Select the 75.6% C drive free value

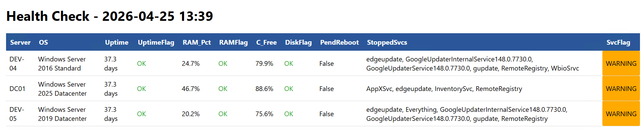click(264, 114)
